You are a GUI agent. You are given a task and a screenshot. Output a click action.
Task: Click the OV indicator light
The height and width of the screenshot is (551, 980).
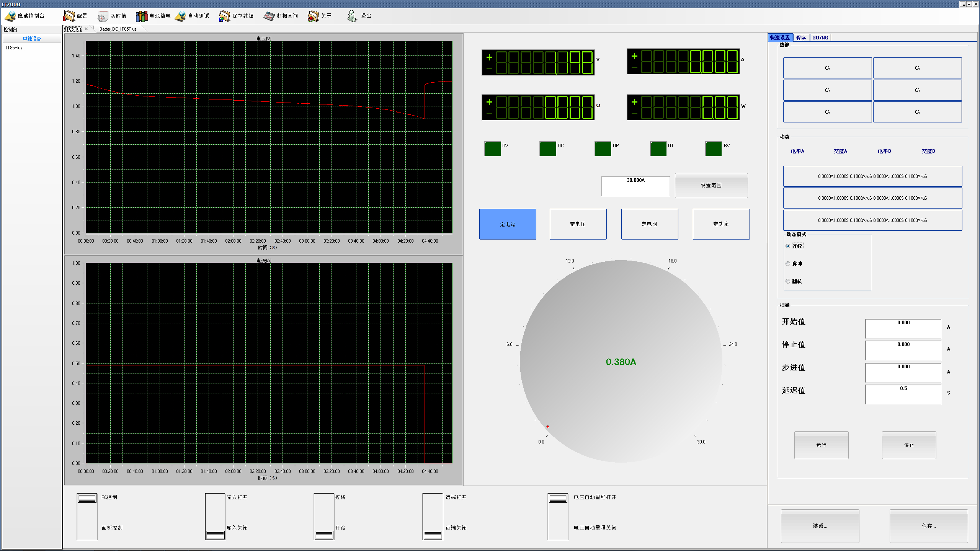[493, 149]
